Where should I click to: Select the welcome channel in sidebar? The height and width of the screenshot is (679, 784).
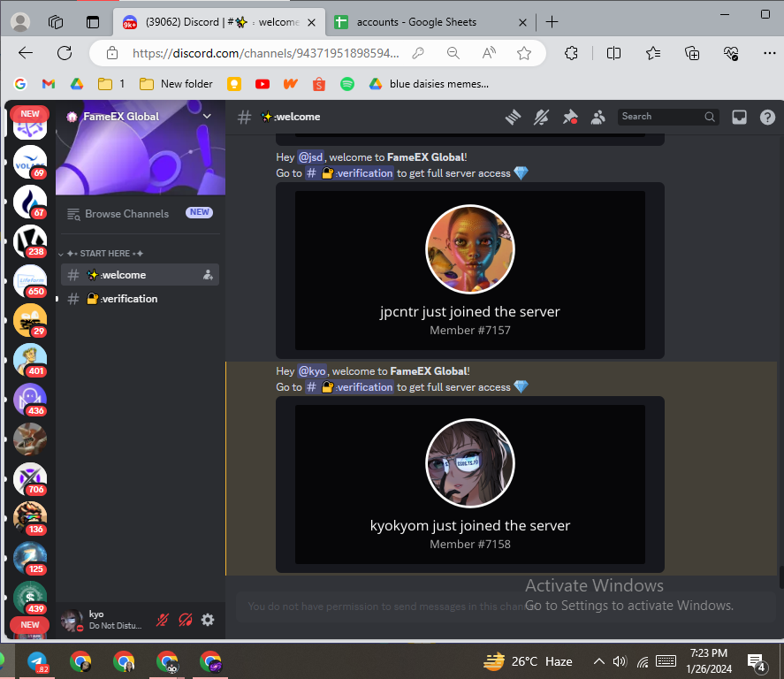click(x=140, y=275)
